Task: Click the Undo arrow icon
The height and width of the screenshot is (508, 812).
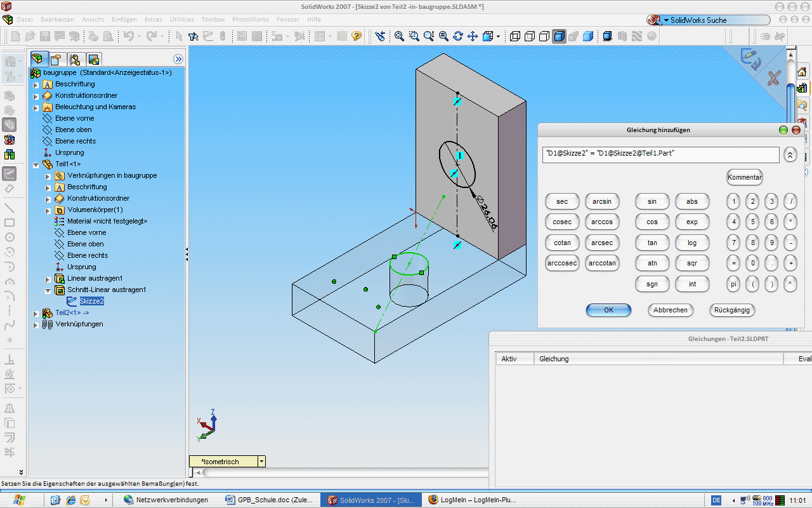Action: (x=129, y=36)
